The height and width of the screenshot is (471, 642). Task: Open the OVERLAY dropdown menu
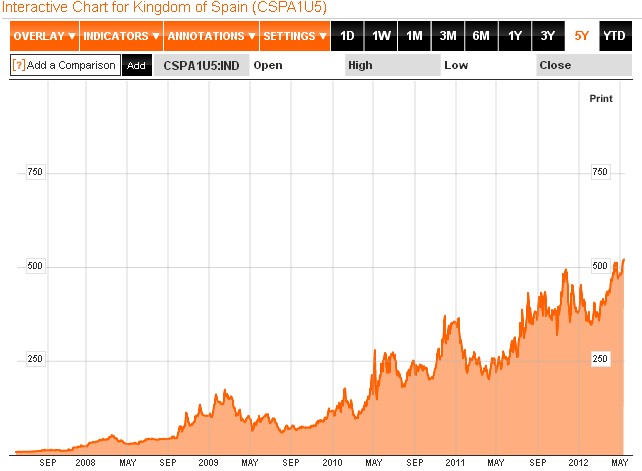pos(43,36)
